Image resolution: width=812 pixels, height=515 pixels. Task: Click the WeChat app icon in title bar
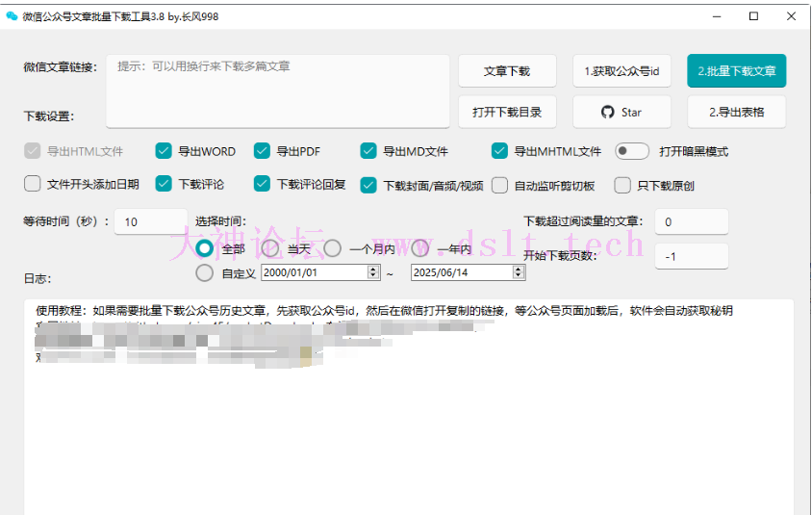(x=12, y=16)
